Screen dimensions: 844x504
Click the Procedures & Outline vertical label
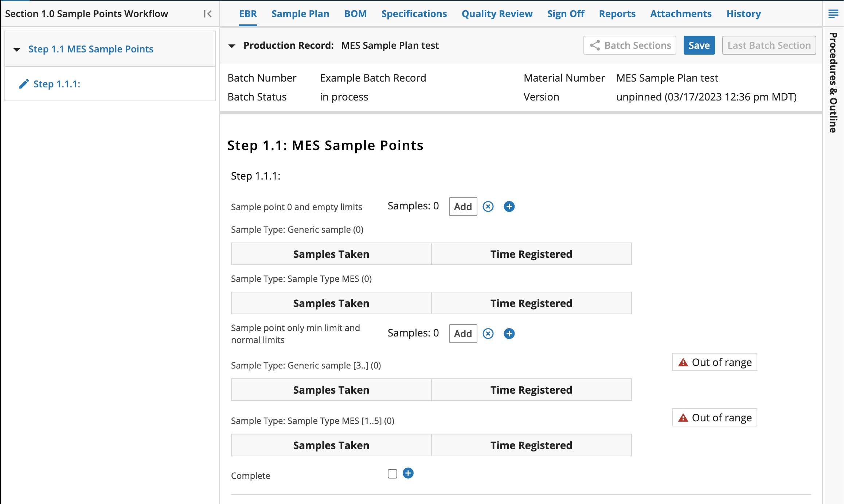coord(833,83)
